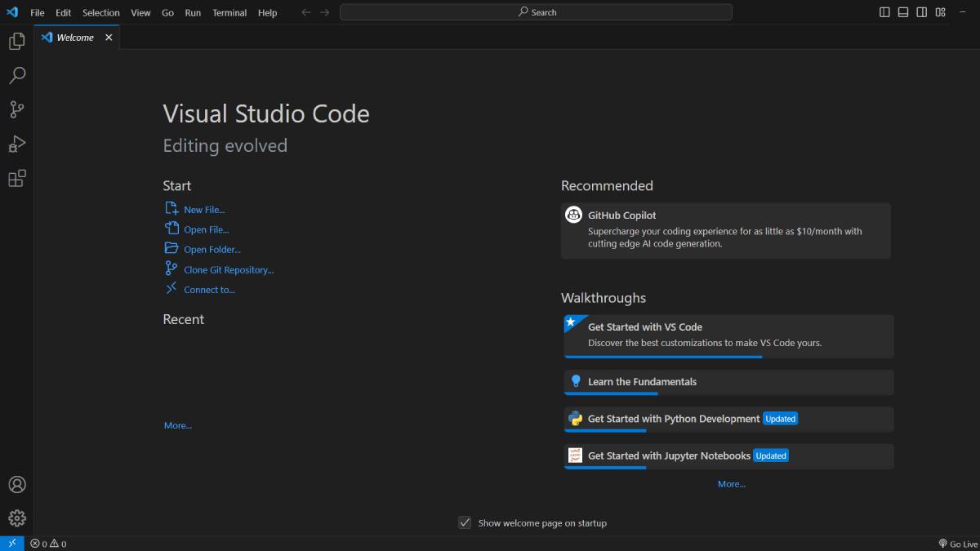Viewport: 980px width, 551px height.
Task: Open the Search view in activity bar
Action: pos(16,76)
